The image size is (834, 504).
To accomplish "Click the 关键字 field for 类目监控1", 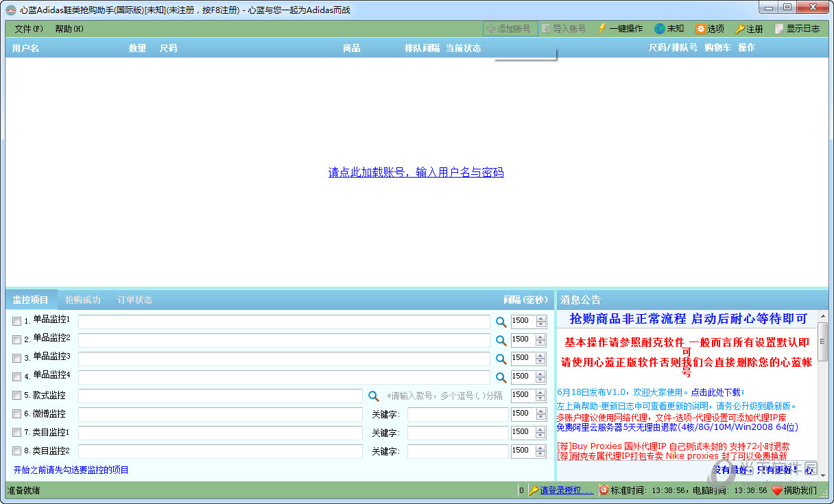I will coord(458,433).
